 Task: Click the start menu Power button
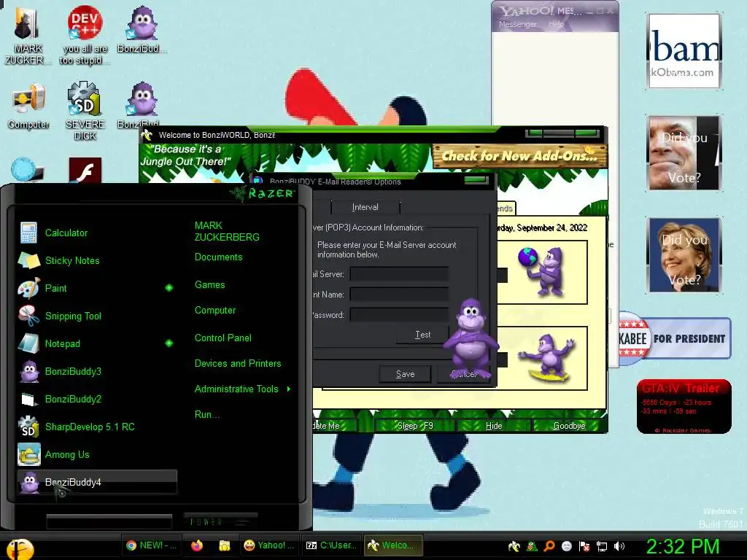(x=220, y=521)
